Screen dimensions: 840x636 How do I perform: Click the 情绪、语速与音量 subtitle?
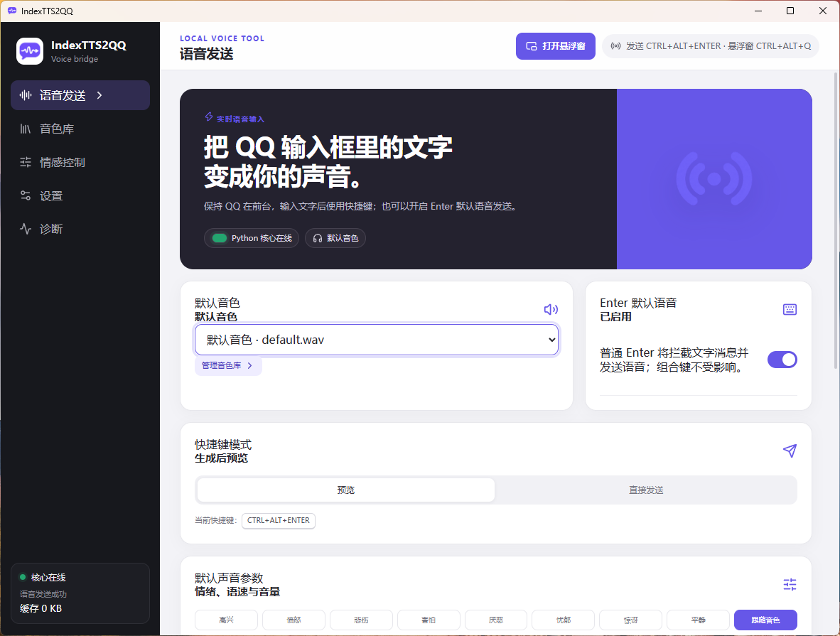(237, 591)
